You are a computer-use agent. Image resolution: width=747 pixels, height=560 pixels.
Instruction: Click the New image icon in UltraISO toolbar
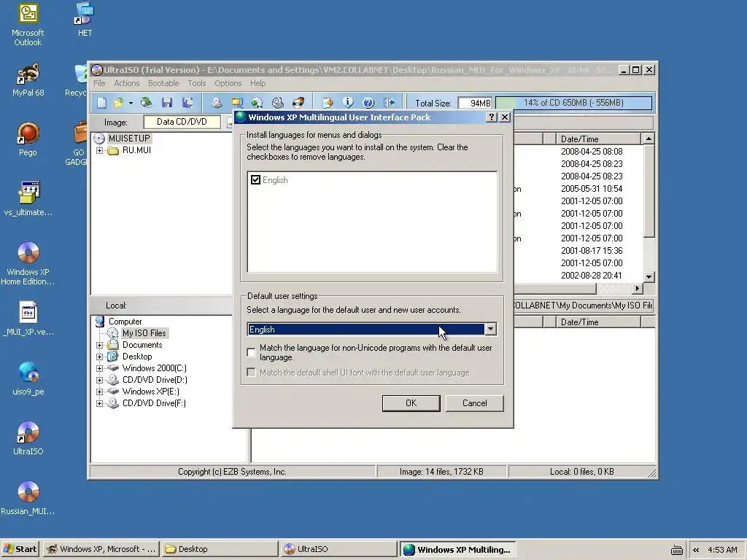(102, 102)
